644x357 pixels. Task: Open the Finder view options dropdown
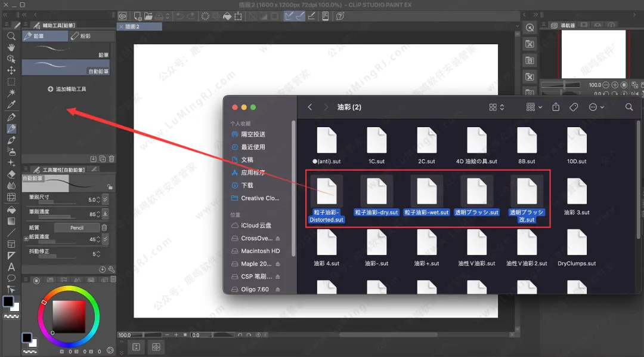pos(496,107)
